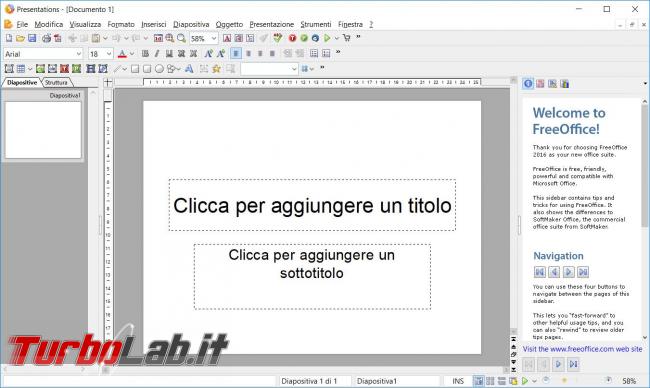This screenshot has width=650, height=388.
Task: Start the slide show with the green play icon in the top toolbar
Action: [327, 38]
